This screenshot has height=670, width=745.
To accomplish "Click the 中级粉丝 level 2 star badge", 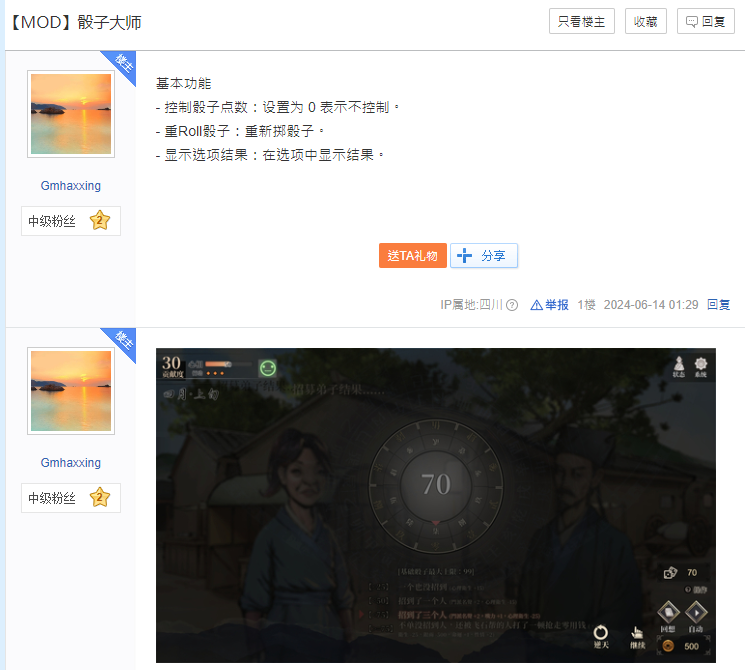I will pyautogui.click(x=99, y=221).
